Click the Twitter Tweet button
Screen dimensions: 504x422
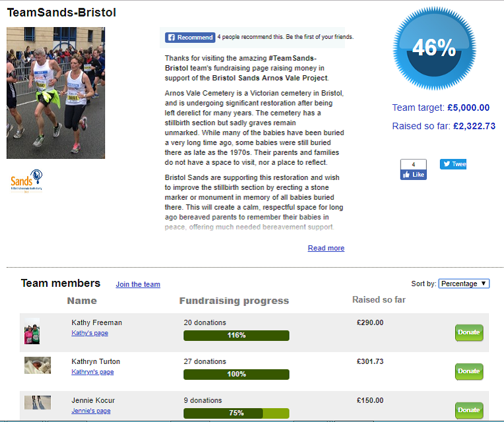coord(453,164)
